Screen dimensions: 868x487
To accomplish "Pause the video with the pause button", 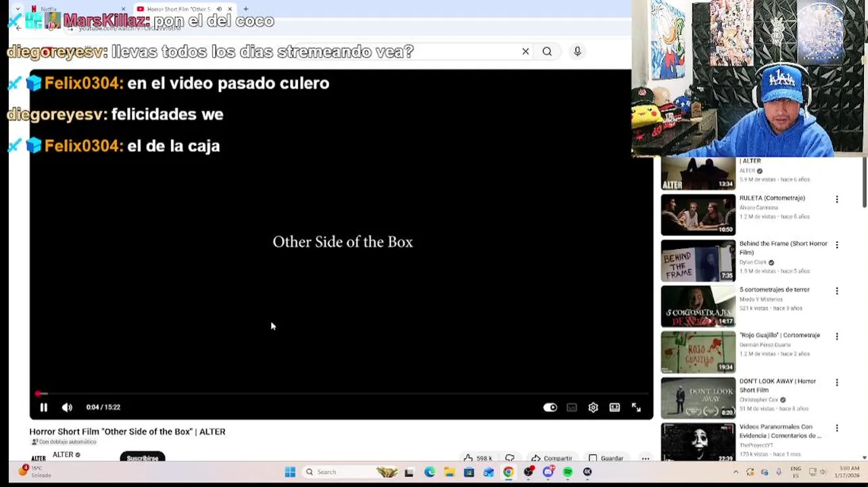I will [x=43, y=407].
